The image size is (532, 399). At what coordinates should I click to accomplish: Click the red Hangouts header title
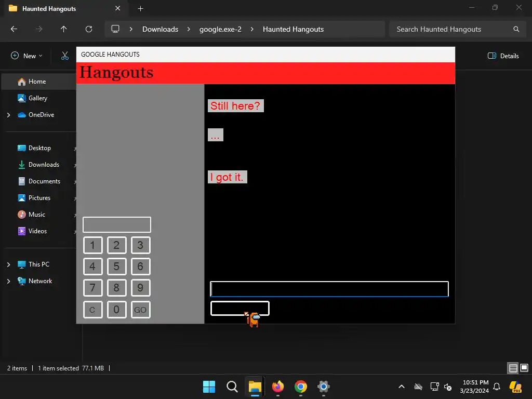click(x=116, y=73)
